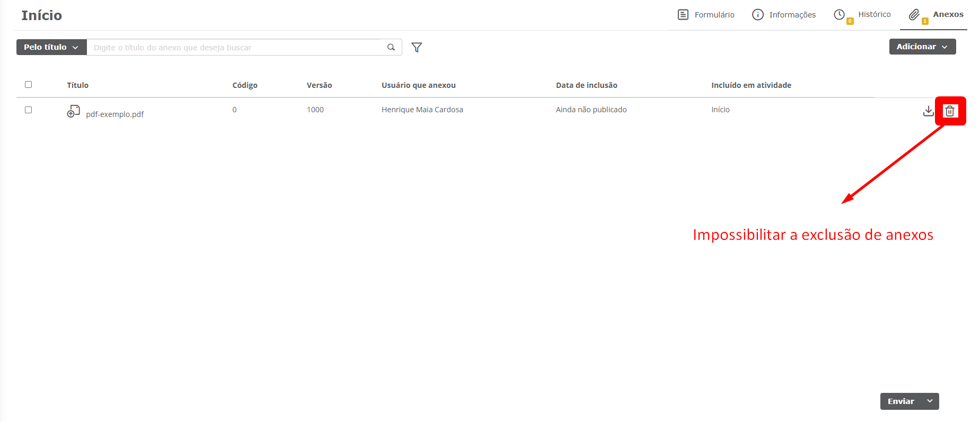
Task: Click the Histórico clock icon
Action: tap(840, 15)
